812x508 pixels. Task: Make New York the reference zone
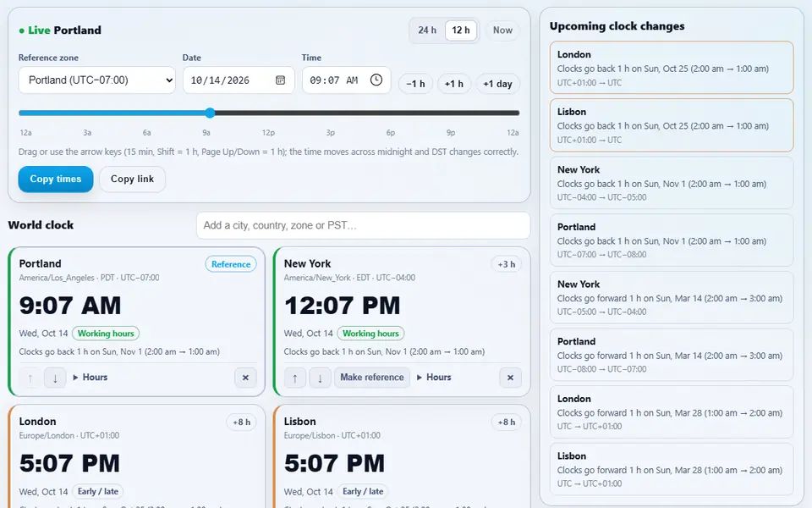tap(372, 378)
